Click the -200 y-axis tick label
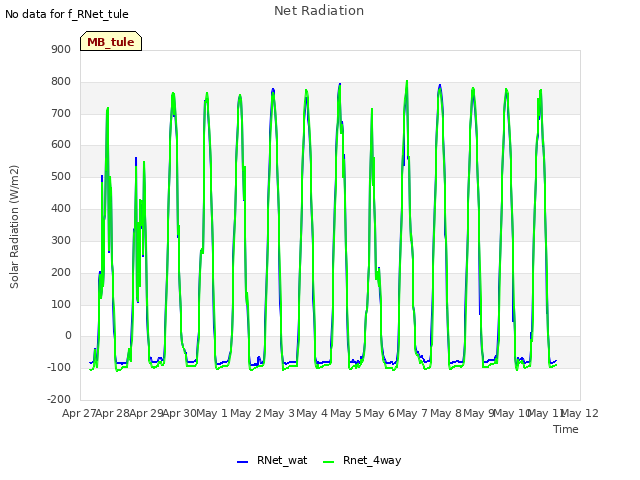The image size is (640, 480). [x=59, y=399]
